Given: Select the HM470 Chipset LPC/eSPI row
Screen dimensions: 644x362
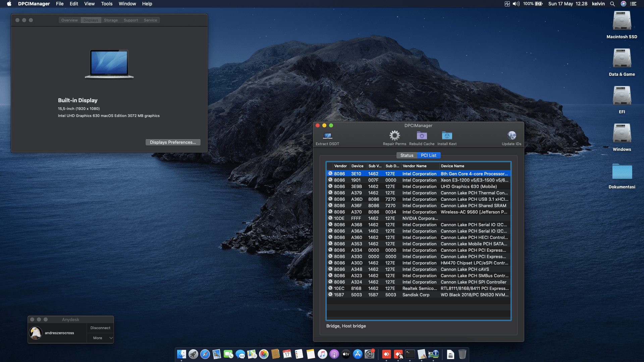Looking at the screenshot, I should (419, 263).
